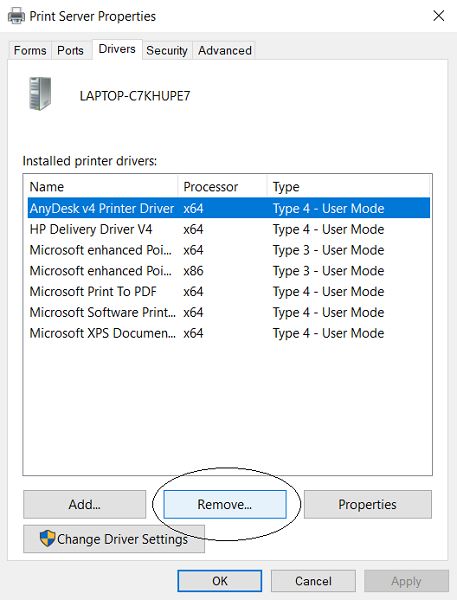This screenshot has width=457, height=600.
Task: Select Microsoft Software Print... driver row
Action: coord(229,312)
